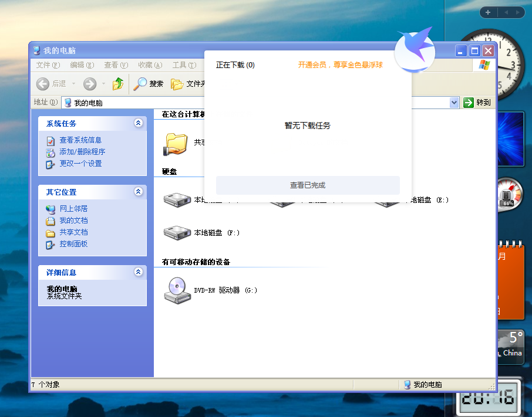Open the DVD-RW drive (G:)
Image resolution: width=532 pixels, height=417 pixels.
point(177,290)
